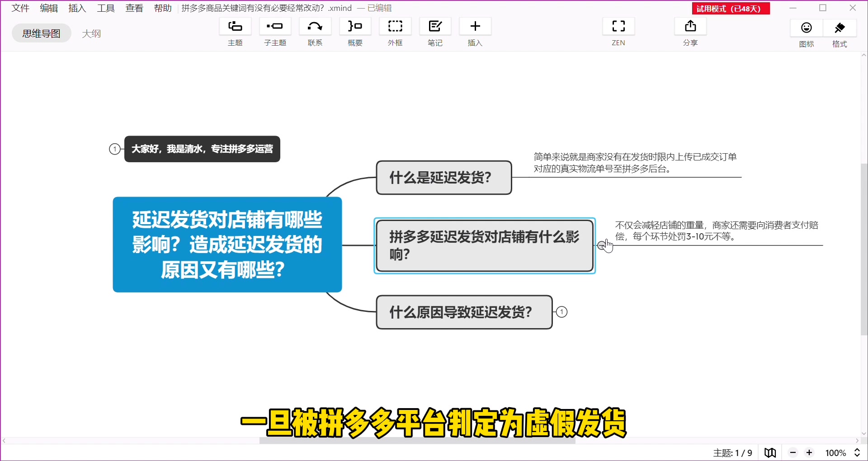The image size is (868, 461).
Task: Add a Subtopic (子主题) from toolbar
Action: pos(275,27)
